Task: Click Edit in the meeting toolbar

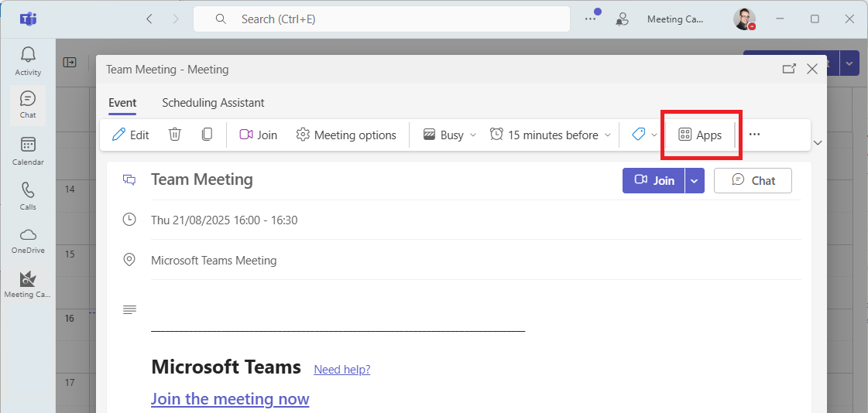Action: click(131, 135)
